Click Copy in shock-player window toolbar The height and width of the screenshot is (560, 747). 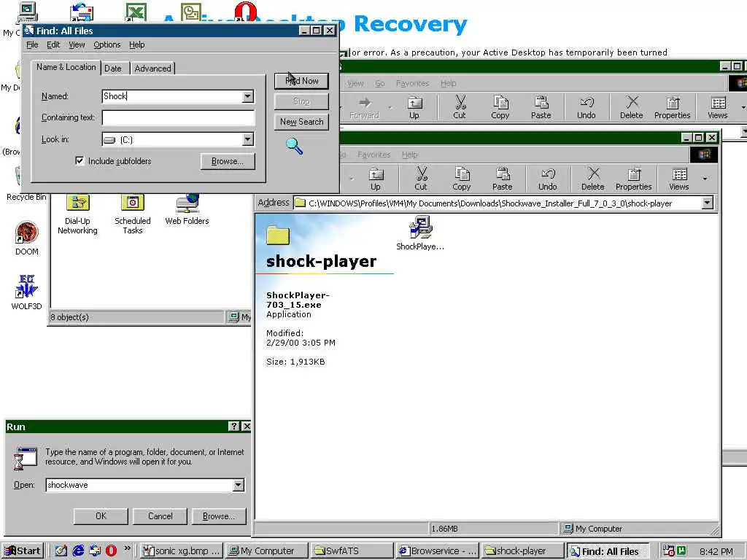462,179
